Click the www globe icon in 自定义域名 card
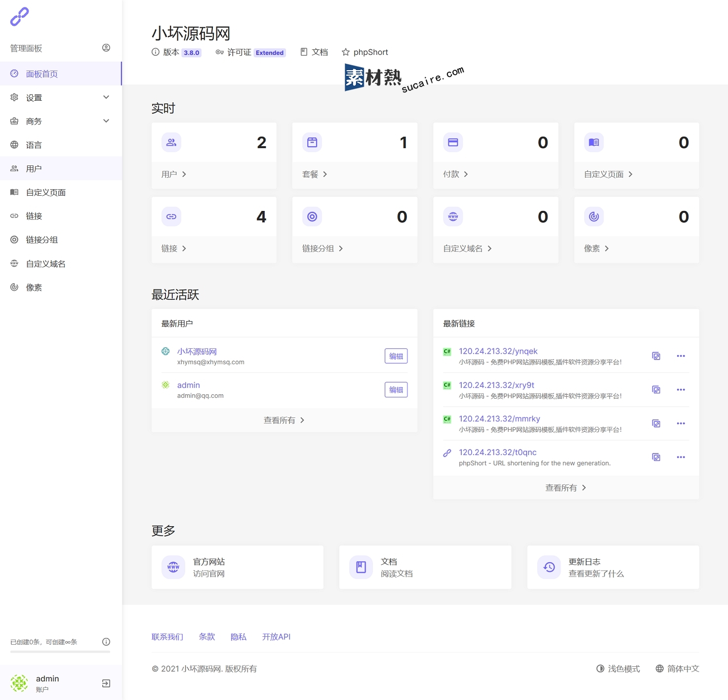 point(453,216)
